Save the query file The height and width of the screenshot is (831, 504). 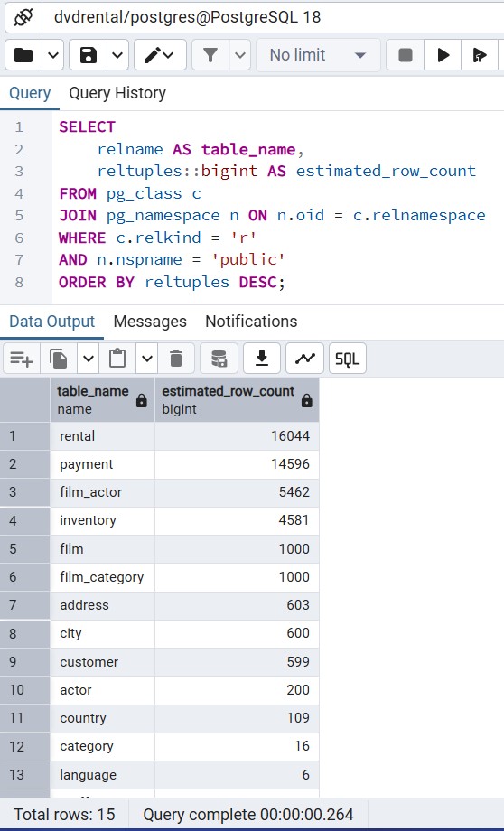pos(89,54)
